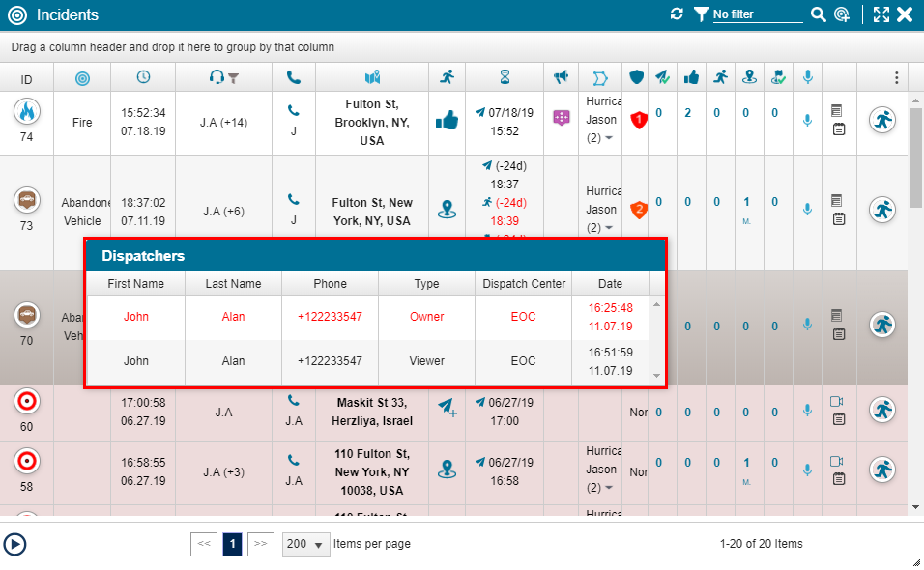Open the items per page dropdown

(x=305, y=544)
